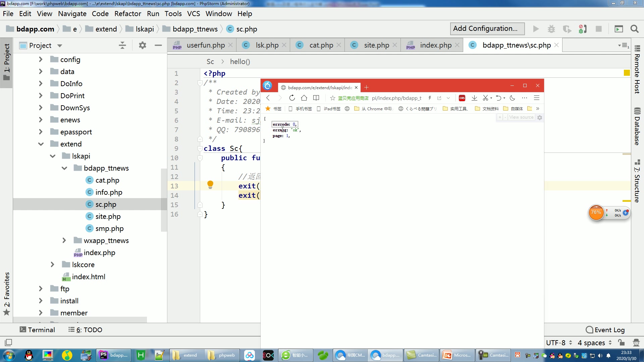Toggle bookmark star in browser address bar
Screen dimensions: 644x362
[x=332, y=98]
